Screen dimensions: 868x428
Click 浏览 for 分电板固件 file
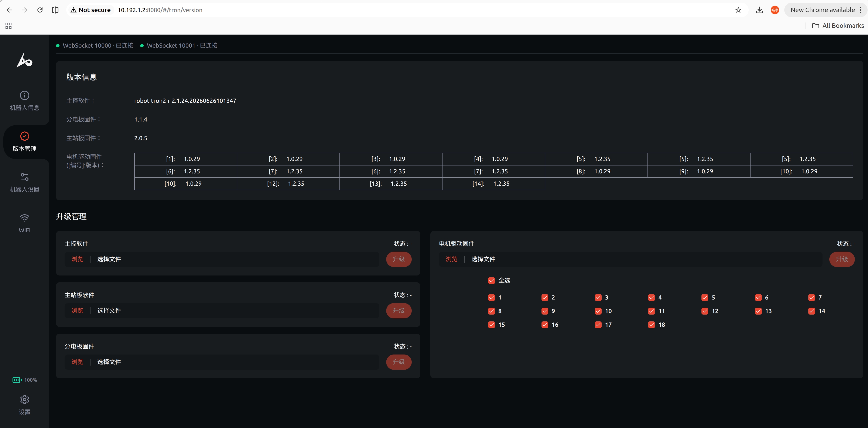point(77,362)
